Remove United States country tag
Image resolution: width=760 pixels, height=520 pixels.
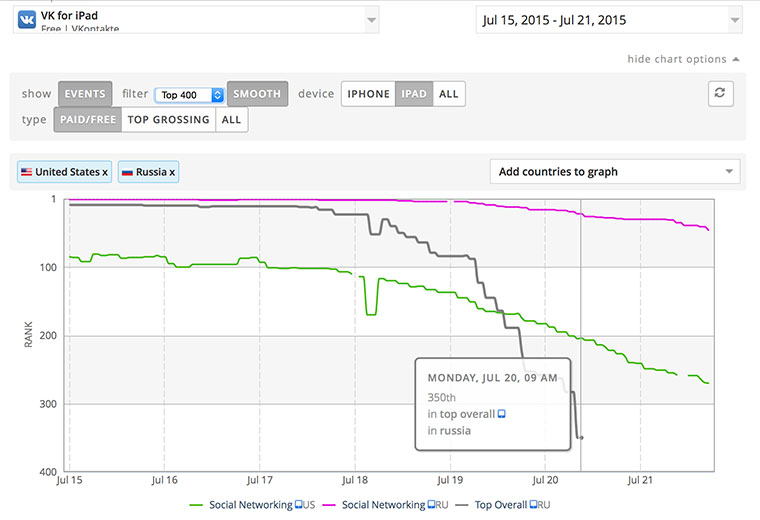pos(105,172)
